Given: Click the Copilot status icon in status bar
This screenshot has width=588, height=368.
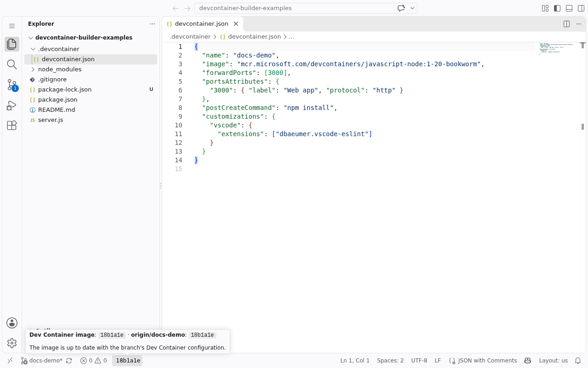Looking at the screenshot, I should tap(528, 361).
